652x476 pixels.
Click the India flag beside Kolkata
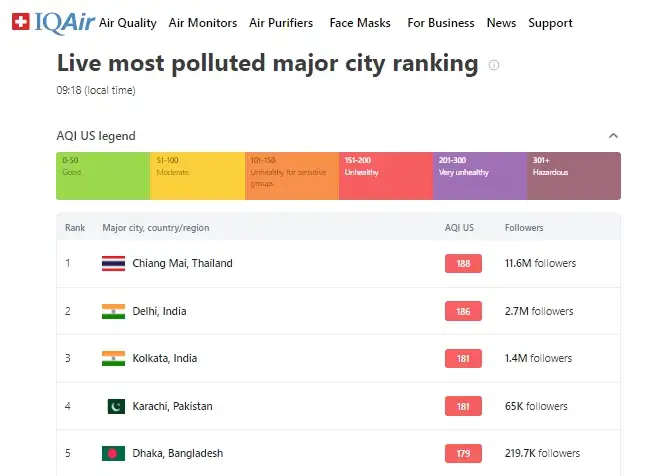pyautogui.click(x=113, y=358)
